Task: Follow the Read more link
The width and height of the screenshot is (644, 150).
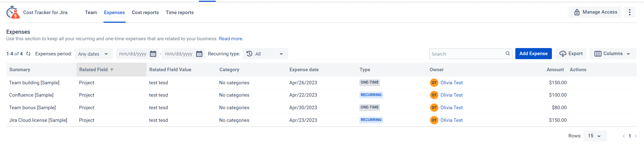Action: 231,39
